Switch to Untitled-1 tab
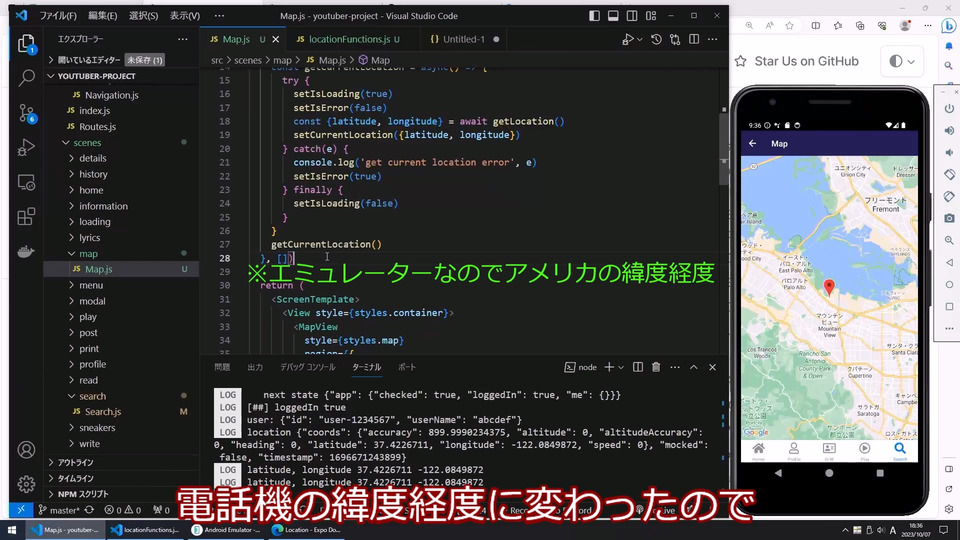Image resolution: width=960 pixels, height=540 pixels. coord(464,39)
